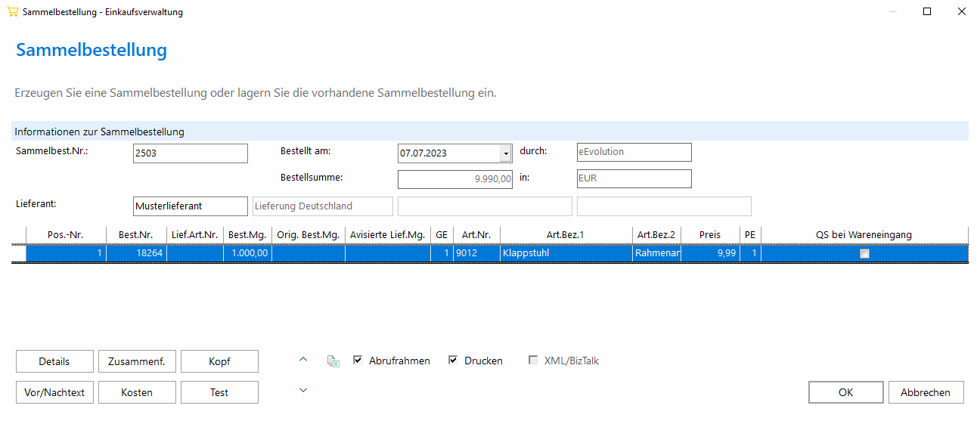Click the up chevron arrow icon
This screenshot has width=980, height=421.
[x=303, y=359]
